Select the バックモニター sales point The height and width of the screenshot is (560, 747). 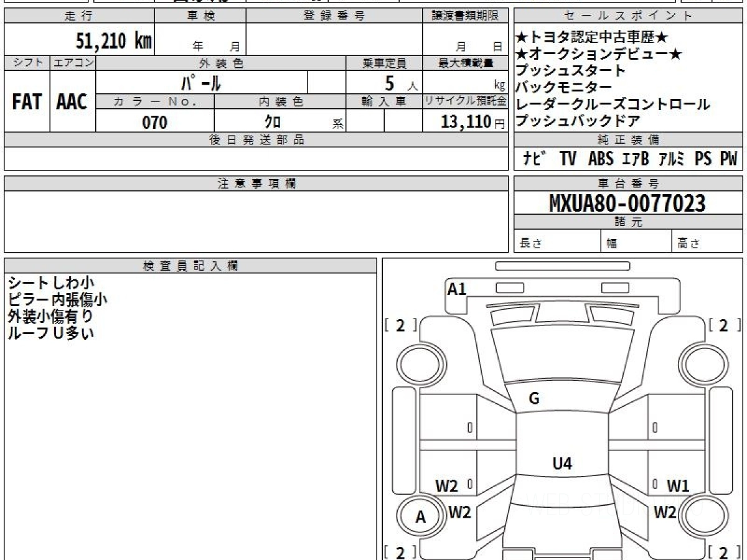tap(563, 87)
